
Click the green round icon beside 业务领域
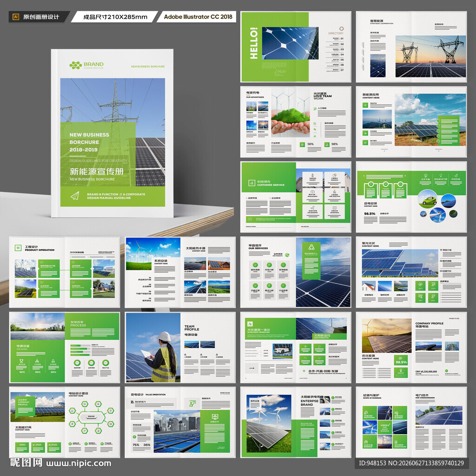pos(287,255)
